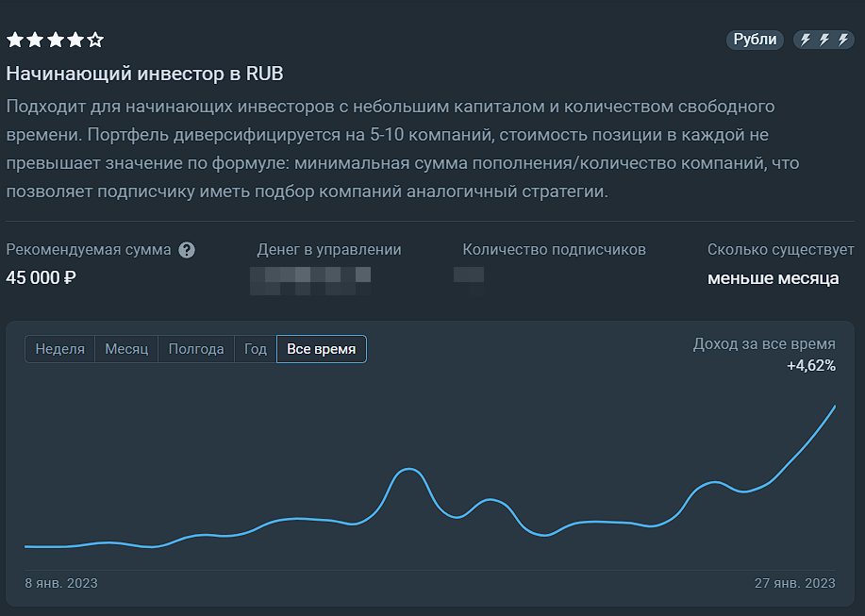Click Доход за все время label
Viewport: 865px width, 616px height.
tap(764, 344)
